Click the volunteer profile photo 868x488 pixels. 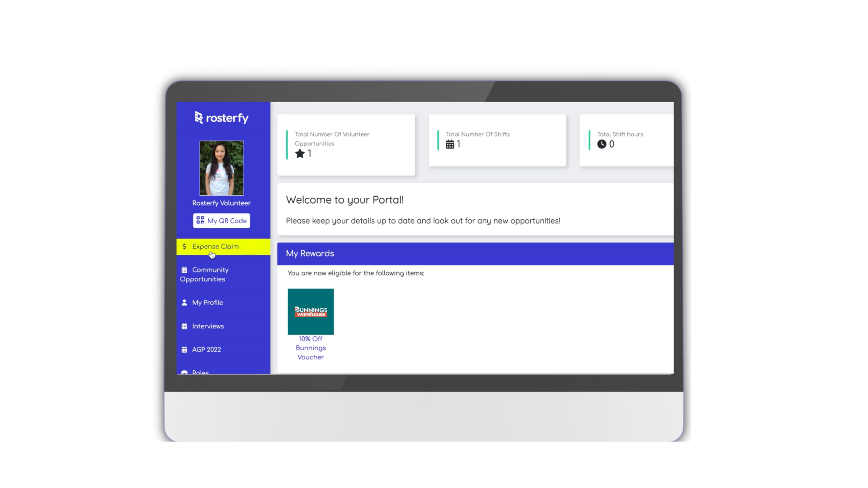coord(221,168)
